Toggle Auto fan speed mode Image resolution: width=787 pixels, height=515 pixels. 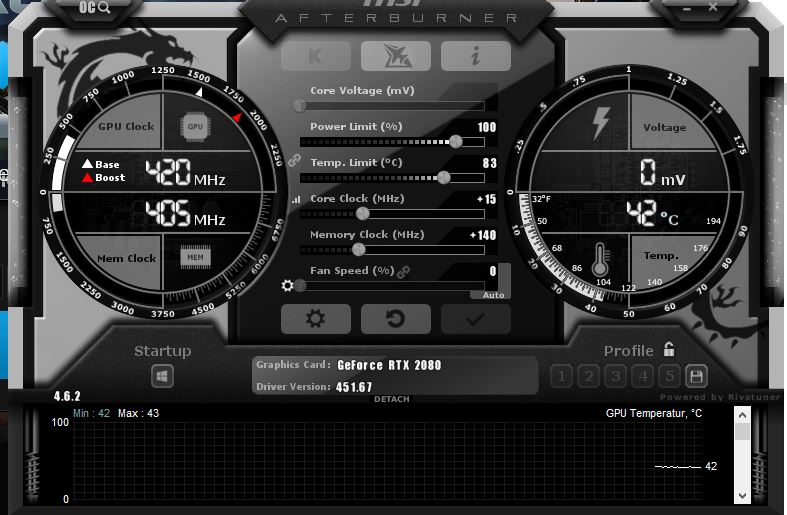pos(493,295)
